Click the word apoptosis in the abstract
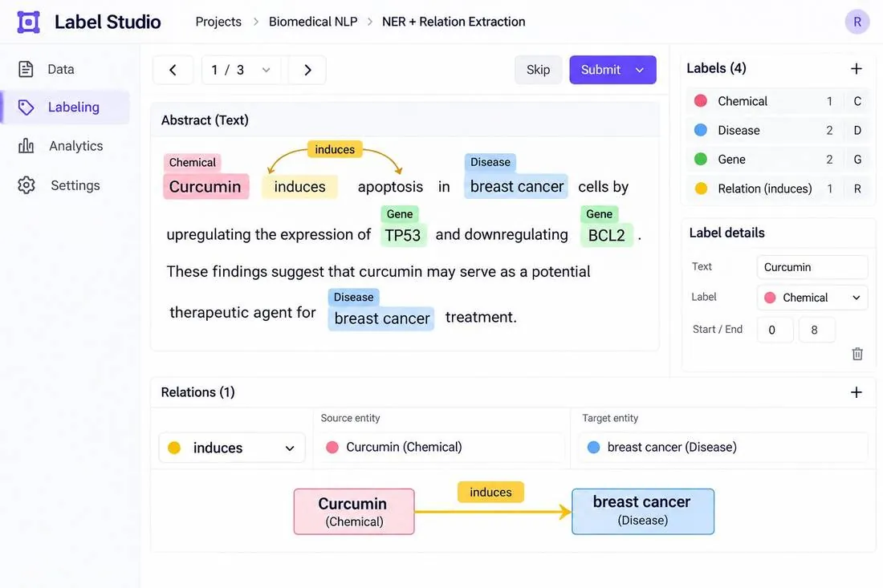This screenshot has width=883, height=588. click(x=390, y=187)
